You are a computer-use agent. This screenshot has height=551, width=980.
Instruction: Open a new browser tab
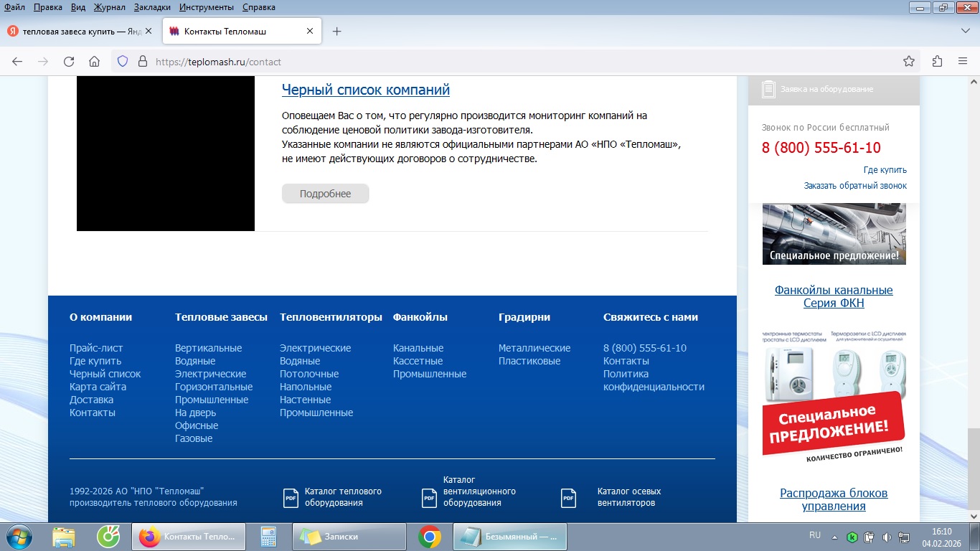coord(337,32)
